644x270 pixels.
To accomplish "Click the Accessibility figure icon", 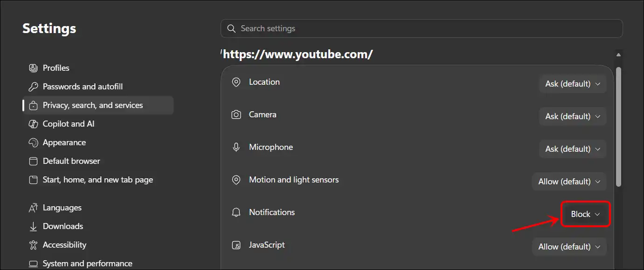I will point(33,245).
